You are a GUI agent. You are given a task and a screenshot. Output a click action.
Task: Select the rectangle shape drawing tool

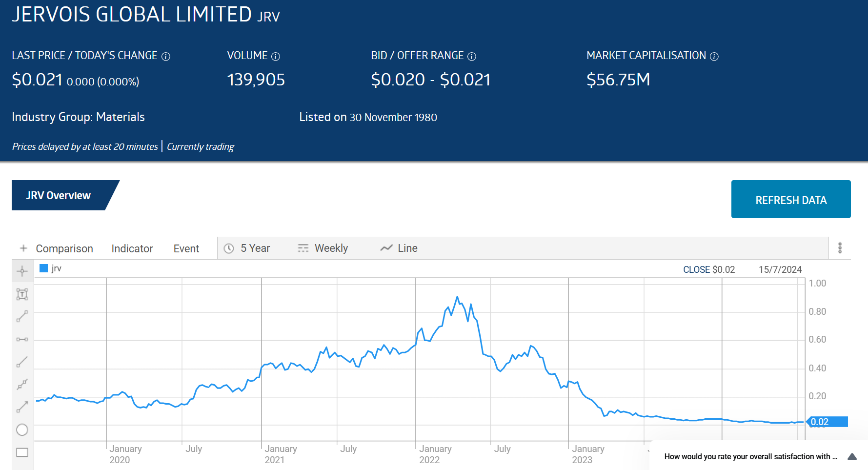[x=22, y=452]
